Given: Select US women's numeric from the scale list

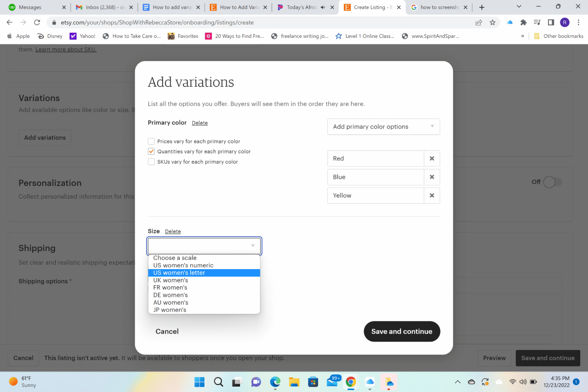Looking at the screenshot, I should pos(183,265).
